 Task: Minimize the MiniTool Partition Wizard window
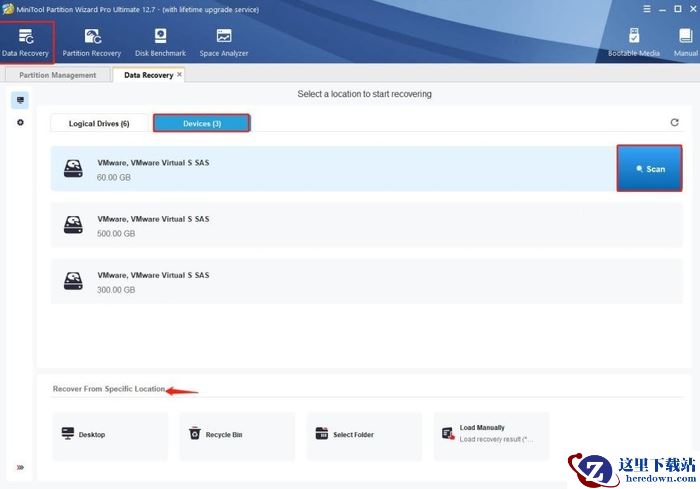coord(662,9)
